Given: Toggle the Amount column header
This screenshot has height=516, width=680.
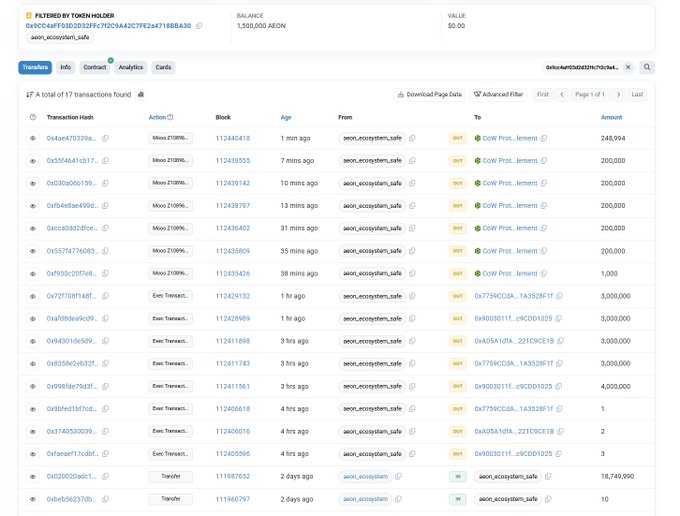Looking at the screenshot, I should [611, 117].
